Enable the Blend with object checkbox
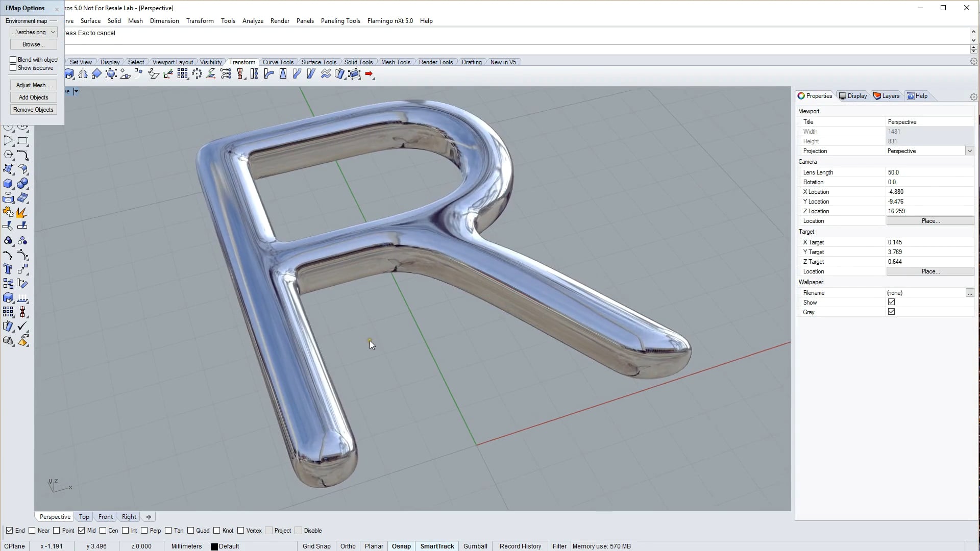Image resolution: width=980 pixels, height=551 pixels. [12, 60]
